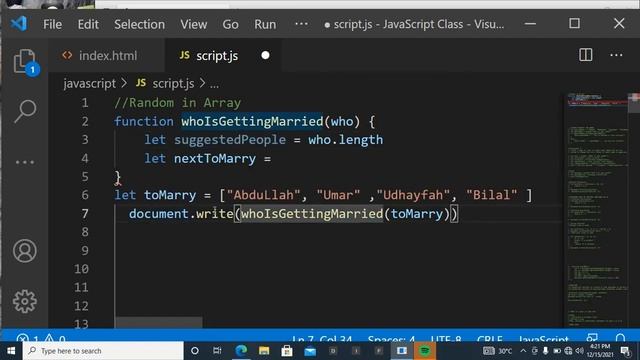Launch Microsoft Edge from the taskbar

(241, 351)
